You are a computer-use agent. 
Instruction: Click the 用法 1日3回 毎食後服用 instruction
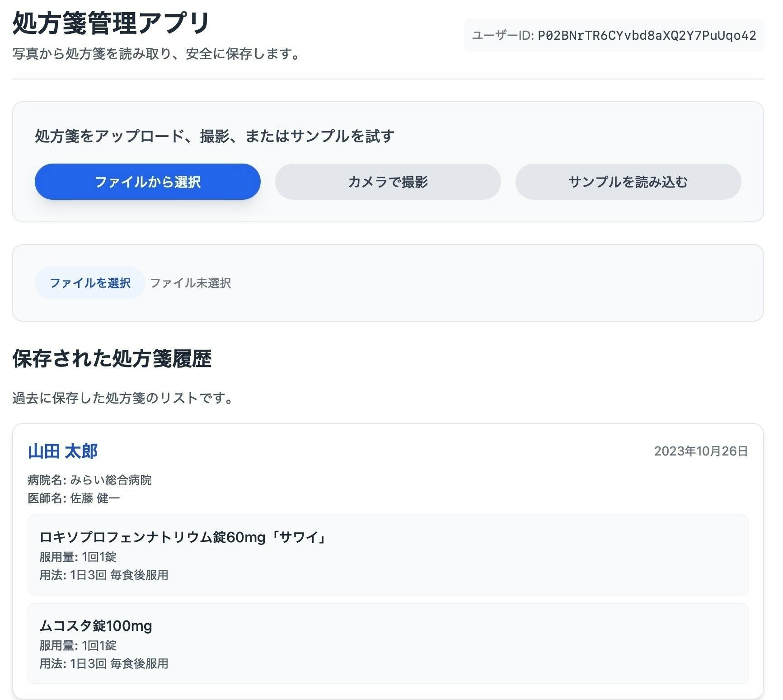pyautogui.click(x=104, y=576)
